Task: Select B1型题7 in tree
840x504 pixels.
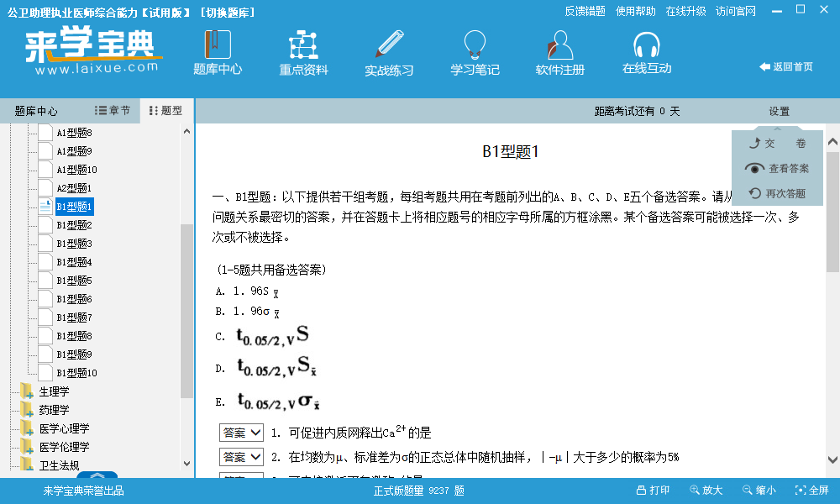Action: point(75,317)
